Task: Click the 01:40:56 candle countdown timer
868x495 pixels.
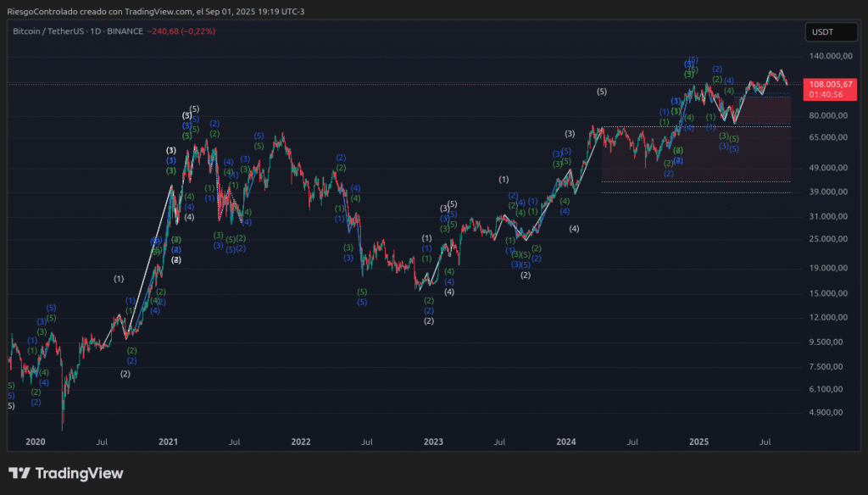Action: (826, 94)
